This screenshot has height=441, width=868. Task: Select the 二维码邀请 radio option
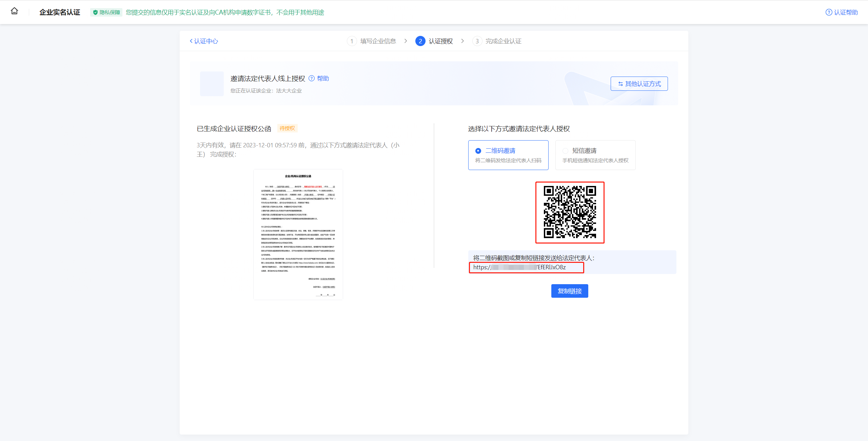coord(478,151)
